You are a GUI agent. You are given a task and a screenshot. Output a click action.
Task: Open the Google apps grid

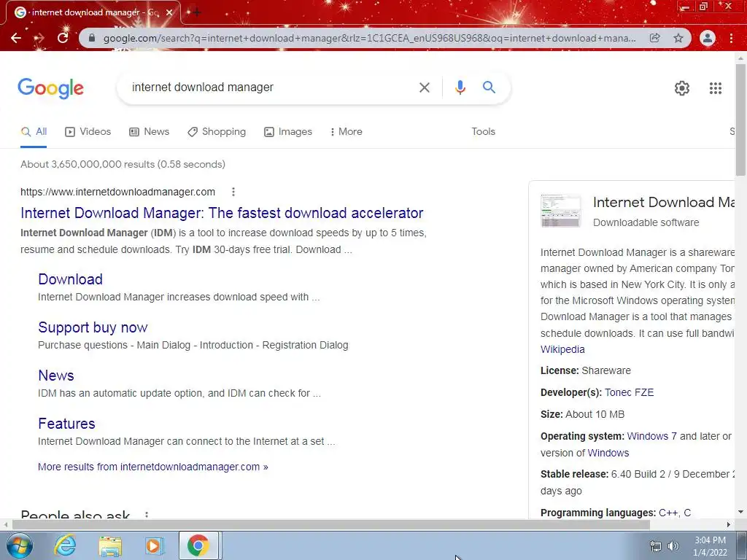(x=716, y=88)
